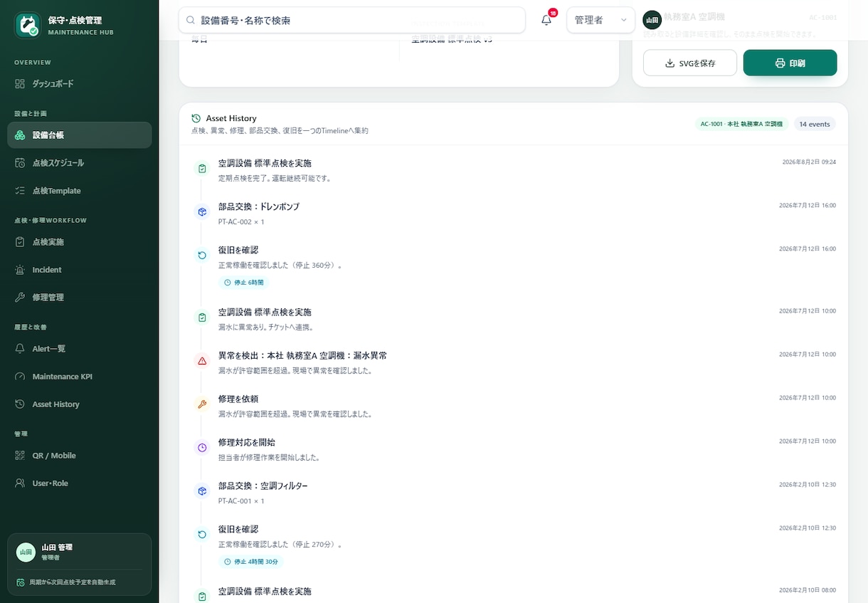Click the 部品交換：空調フィルター cube icon

(x=202, y=491)
